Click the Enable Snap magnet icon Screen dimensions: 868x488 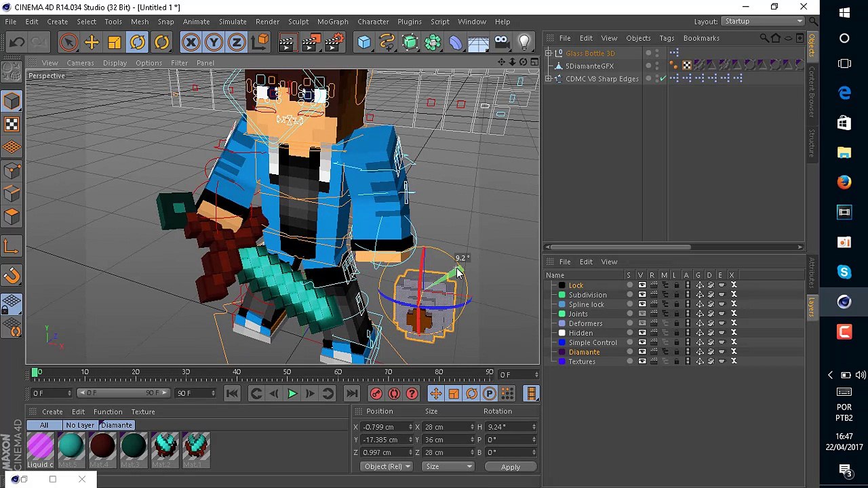[12, 275]
